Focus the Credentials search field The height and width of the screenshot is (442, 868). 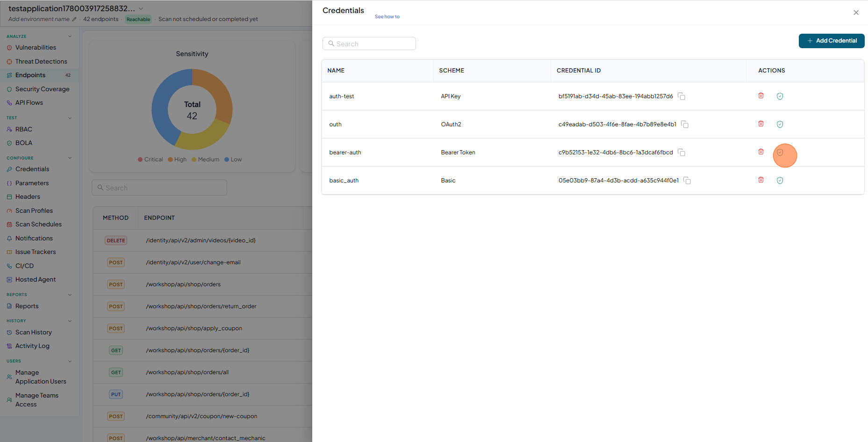coord(369,43)
